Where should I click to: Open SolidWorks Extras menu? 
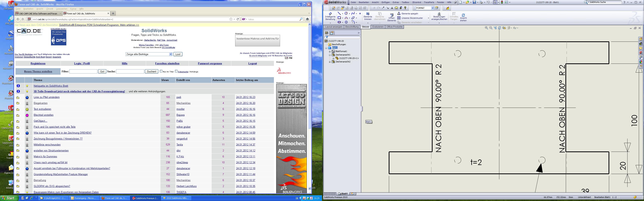click(x=396, y=2)
